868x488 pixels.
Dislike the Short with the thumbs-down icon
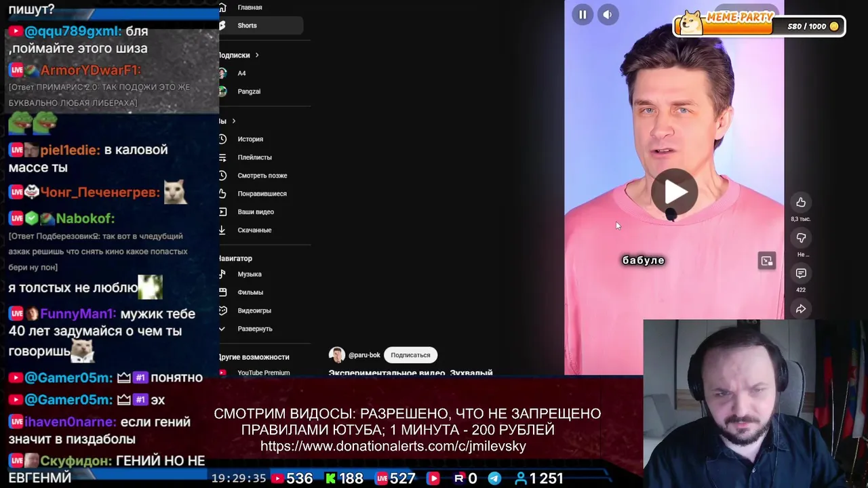click(x=801, y=238)
